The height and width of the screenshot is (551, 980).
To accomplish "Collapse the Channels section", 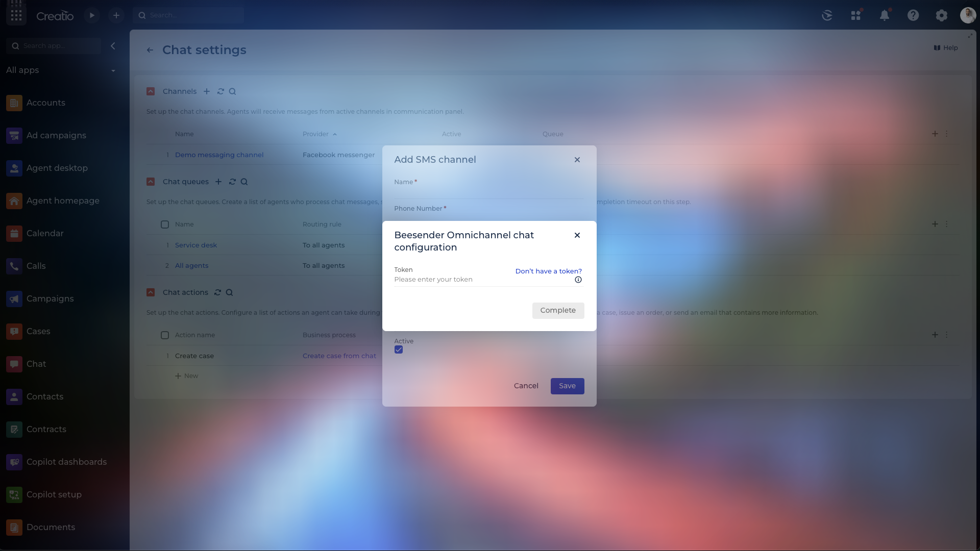I will [x=151, y=91].
